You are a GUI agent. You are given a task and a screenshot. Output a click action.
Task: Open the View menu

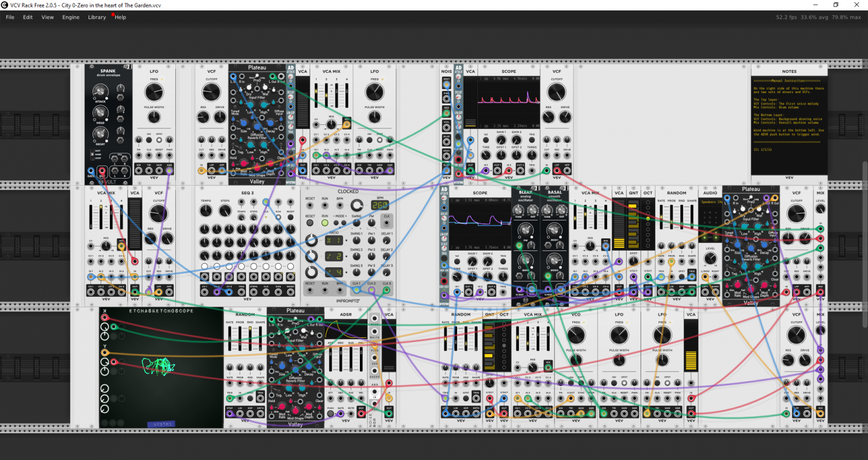47,17
